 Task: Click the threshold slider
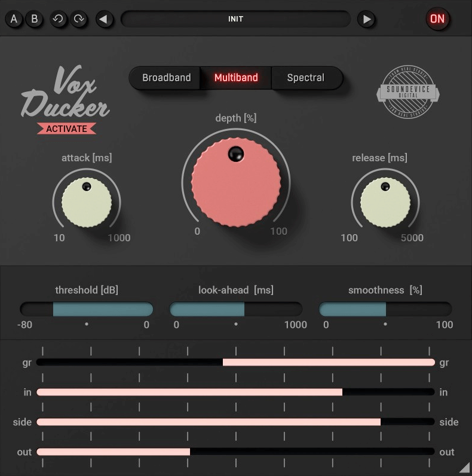tap(87, 309)
